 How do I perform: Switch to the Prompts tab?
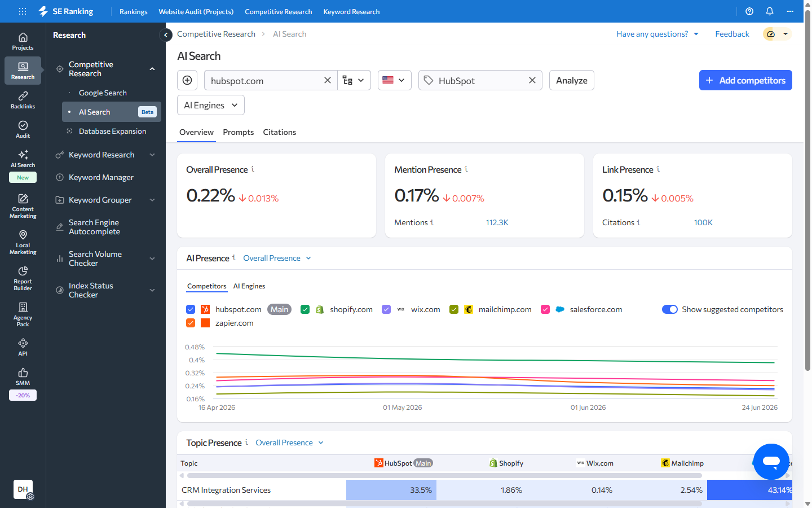click(238, 132)
